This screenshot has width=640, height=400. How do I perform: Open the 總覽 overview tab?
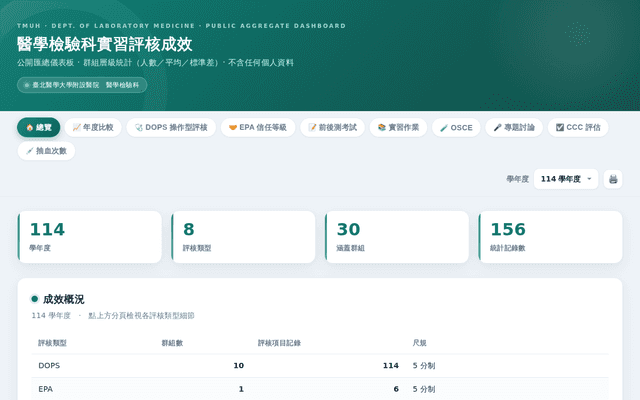[x=38, y=128]
